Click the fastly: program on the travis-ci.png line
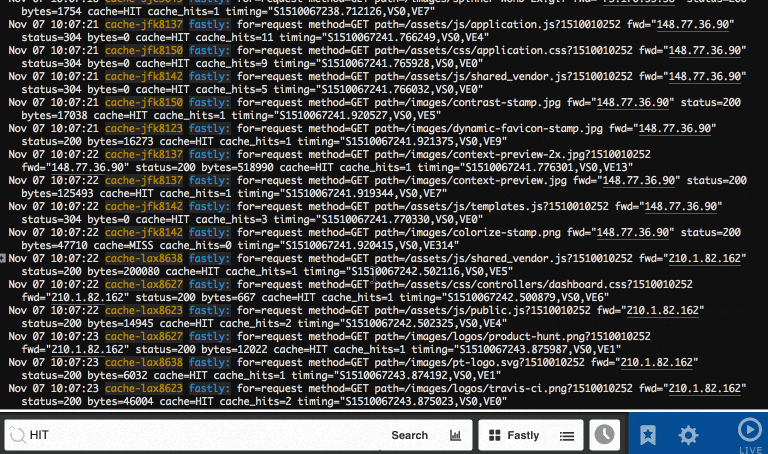The width and height of the screenshot is (768, 454). pyautogui.click(x=209, y=388)
